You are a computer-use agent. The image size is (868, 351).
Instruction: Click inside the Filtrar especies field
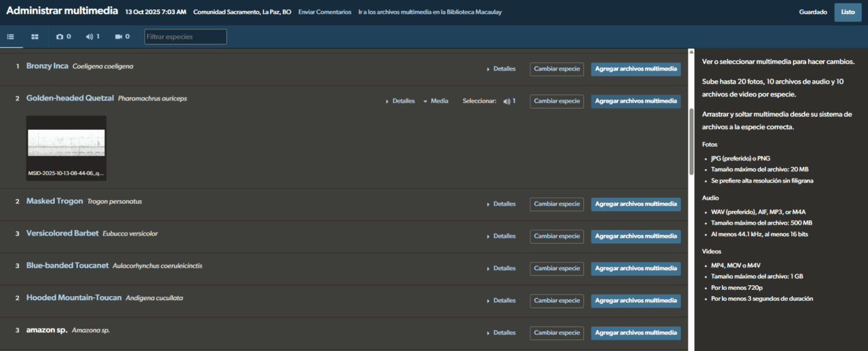(185, 37)
